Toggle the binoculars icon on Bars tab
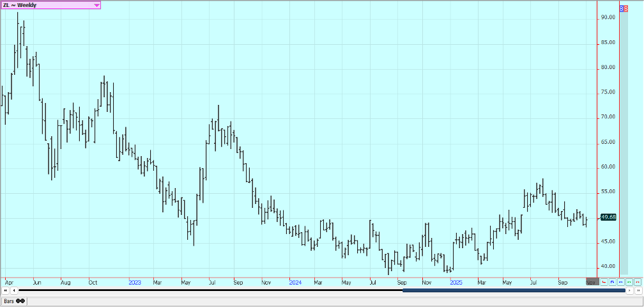644x307 pixels. click(20, 301)
